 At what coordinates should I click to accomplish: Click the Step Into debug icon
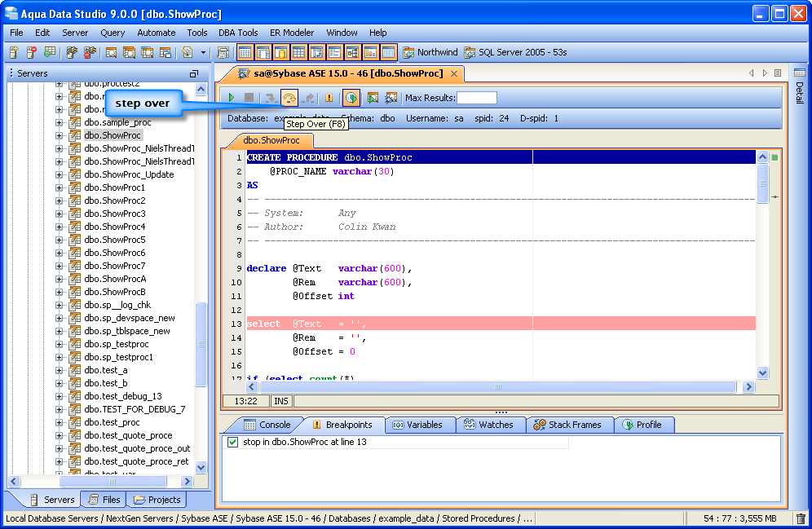270,97
